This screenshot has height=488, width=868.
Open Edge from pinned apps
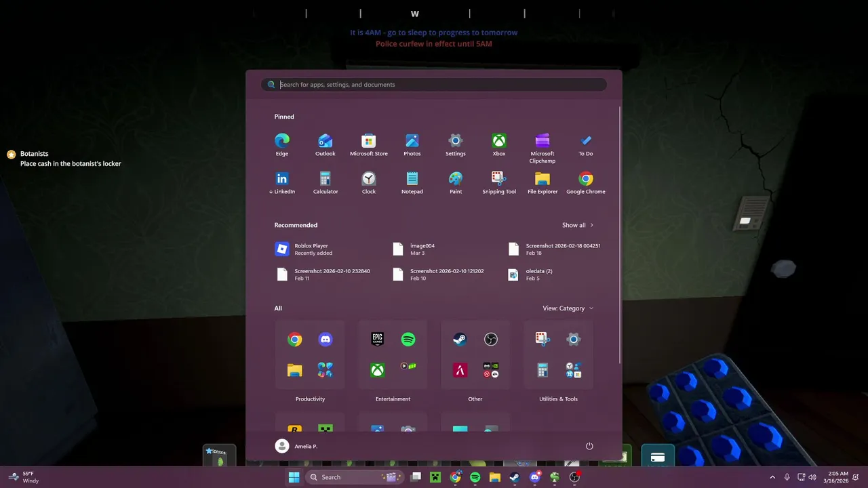click(x=282, y=144)
